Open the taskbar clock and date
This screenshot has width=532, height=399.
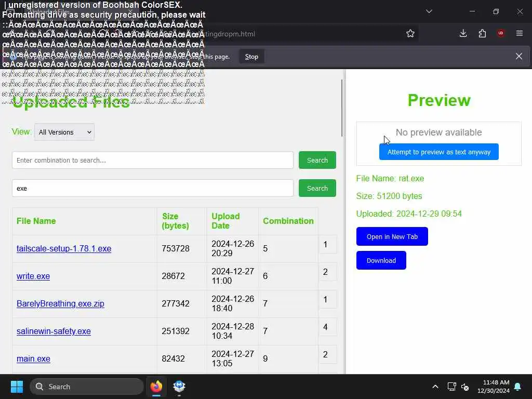pos(494,387)
